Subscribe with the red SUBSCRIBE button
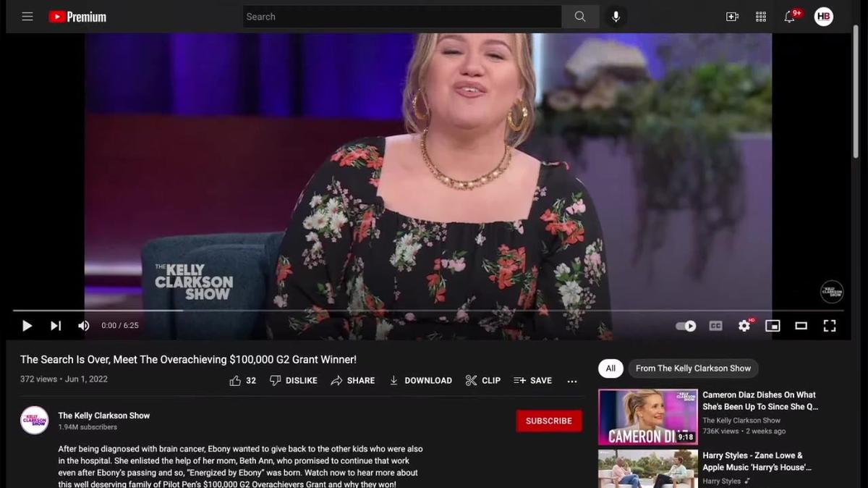868x488 pixels. point(549,421)
